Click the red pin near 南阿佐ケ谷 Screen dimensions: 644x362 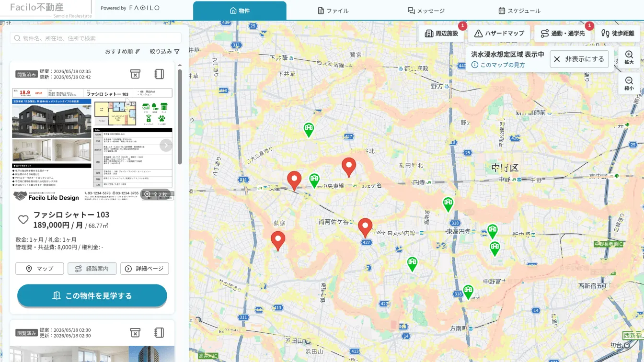pyautogui.click(x=365, y=227)
